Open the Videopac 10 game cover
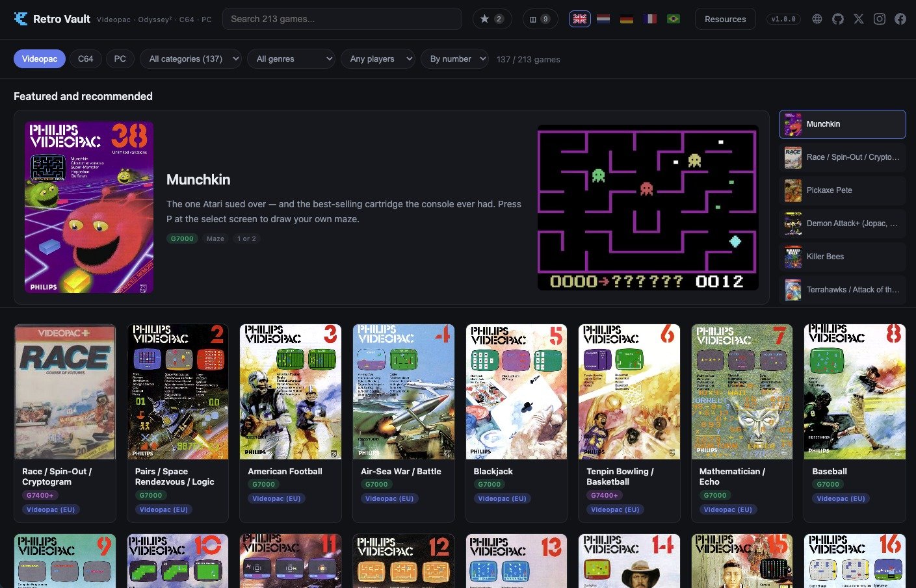The height and width of the screenshot is (588, 916). 178,561
